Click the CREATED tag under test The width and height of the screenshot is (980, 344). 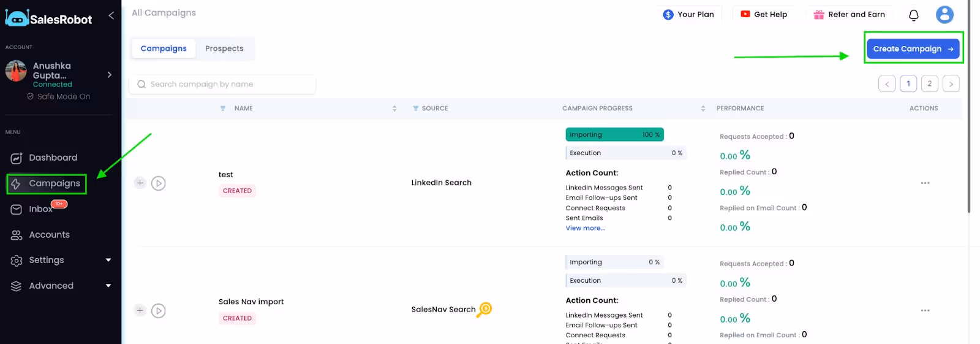tap(237, 191)
